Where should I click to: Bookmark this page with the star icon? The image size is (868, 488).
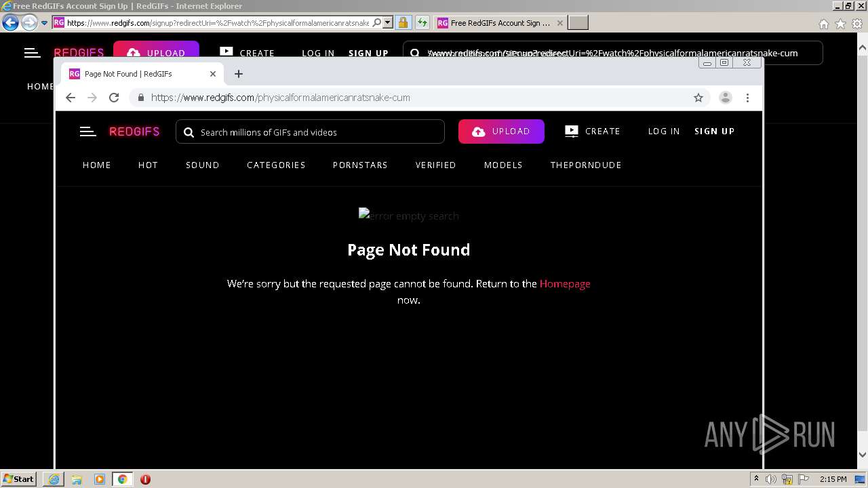point(698,98)
